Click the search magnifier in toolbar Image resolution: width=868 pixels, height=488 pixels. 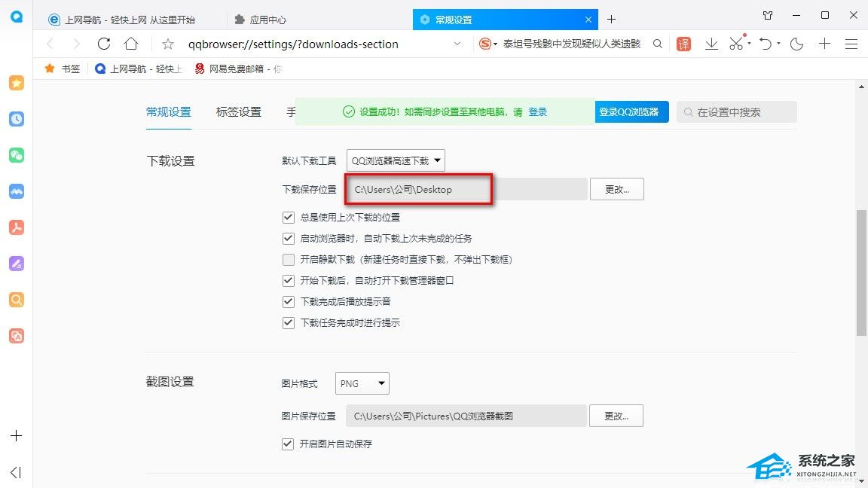tap(658, 44)
